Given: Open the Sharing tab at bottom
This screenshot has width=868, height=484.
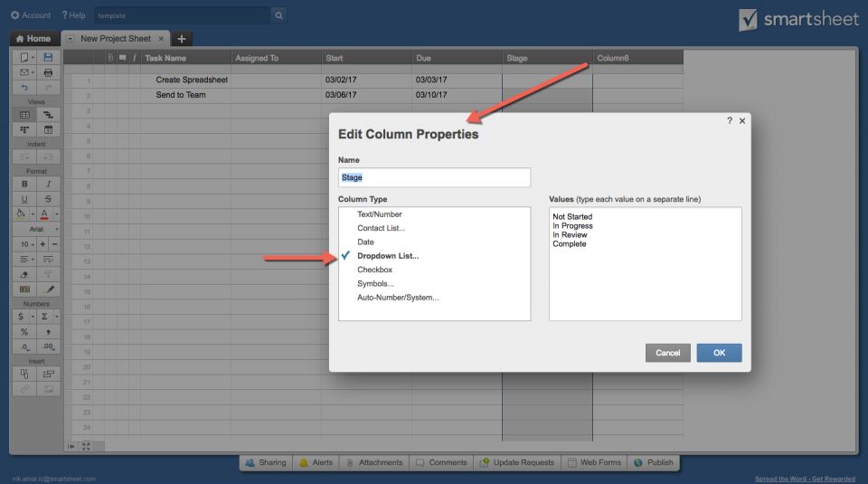Looking at the screenshot, I should (264, 462).
